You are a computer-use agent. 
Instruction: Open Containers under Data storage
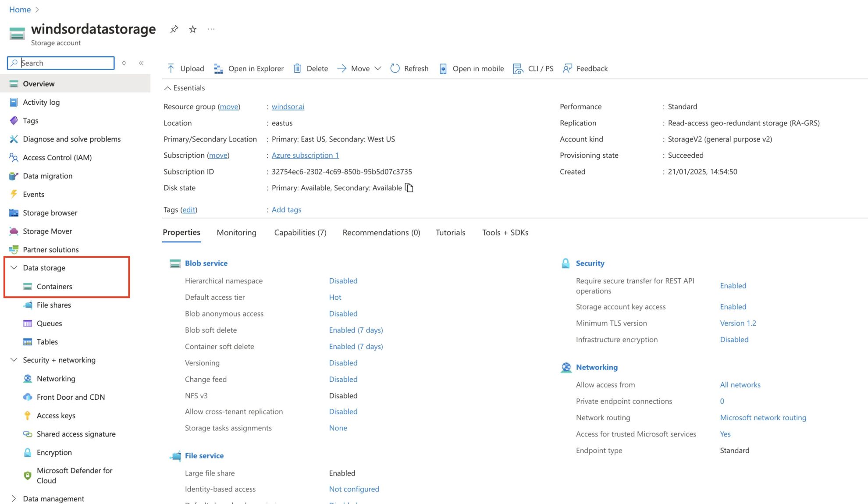[54, 286]
